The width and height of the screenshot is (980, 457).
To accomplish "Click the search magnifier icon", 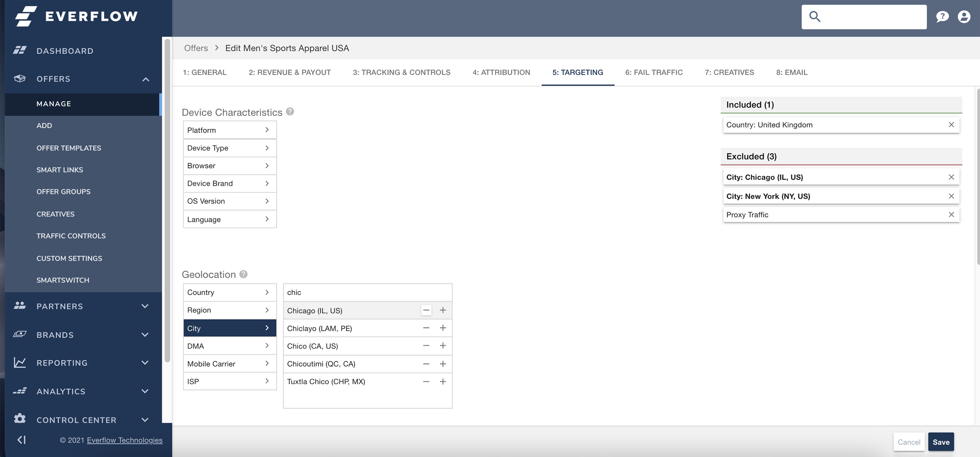I will pos(814,16).
